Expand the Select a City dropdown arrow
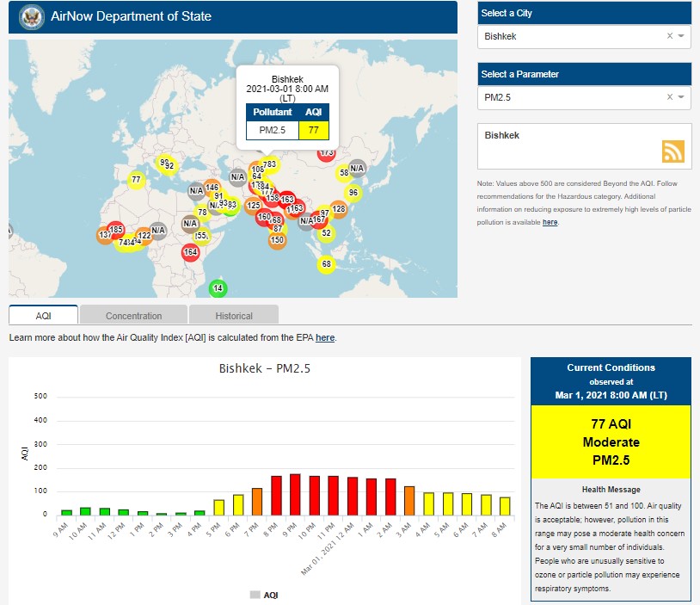Viewport: 700px width, 605px height. (681, 36)
